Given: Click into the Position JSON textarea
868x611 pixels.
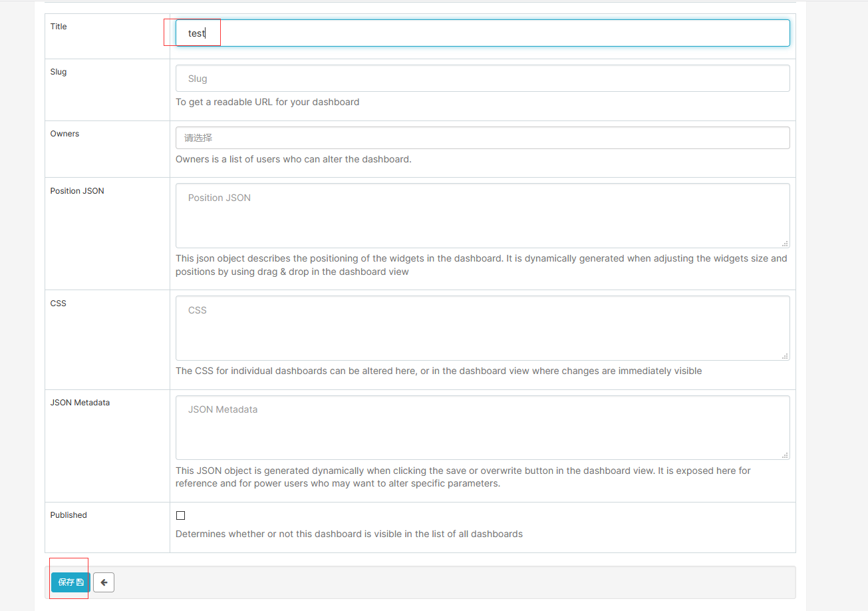Looking at the screenshot, I should (x=482, y=216).
